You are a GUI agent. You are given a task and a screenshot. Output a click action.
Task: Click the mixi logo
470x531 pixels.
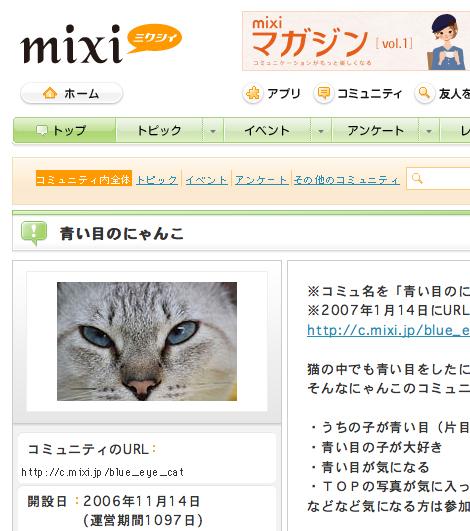(101, 43)
